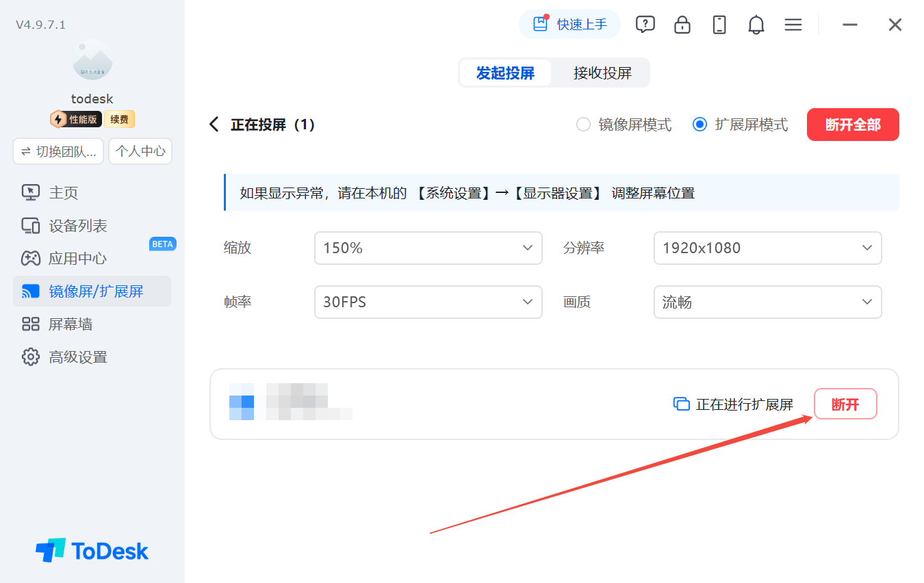Open the 缩放 150% dropdown
This screenshot has width=924, height=583.
click(428, 248)
